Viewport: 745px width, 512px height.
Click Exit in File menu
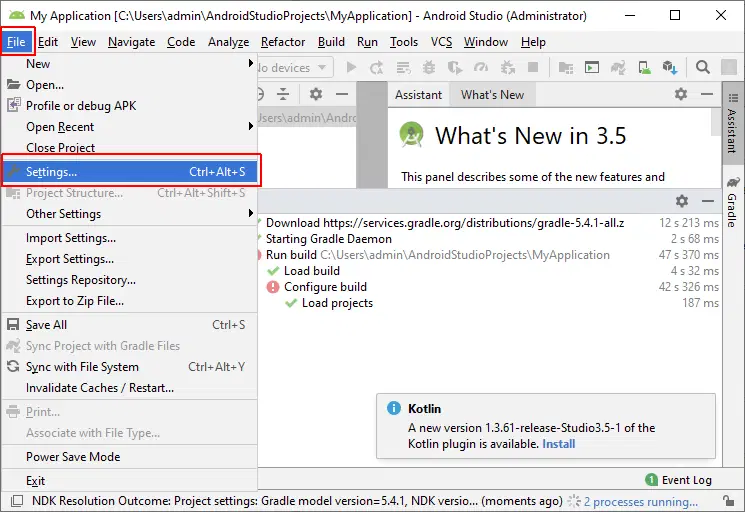pos(130,481)
